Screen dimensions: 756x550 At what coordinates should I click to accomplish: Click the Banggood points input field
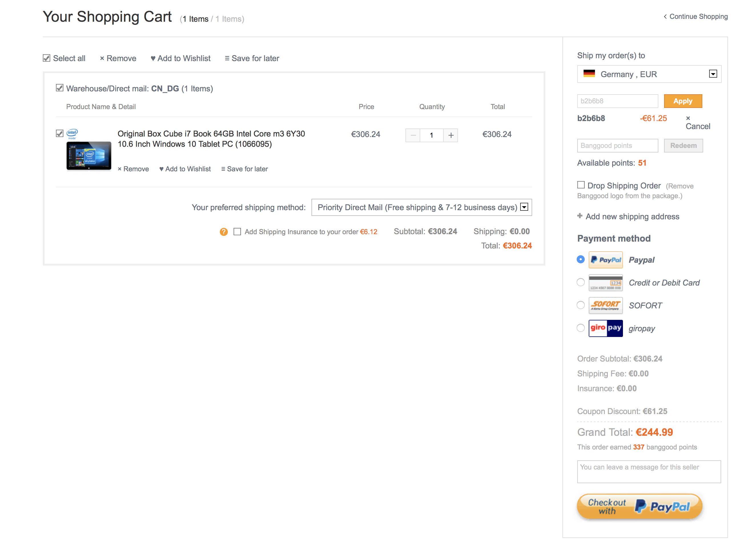617,146
